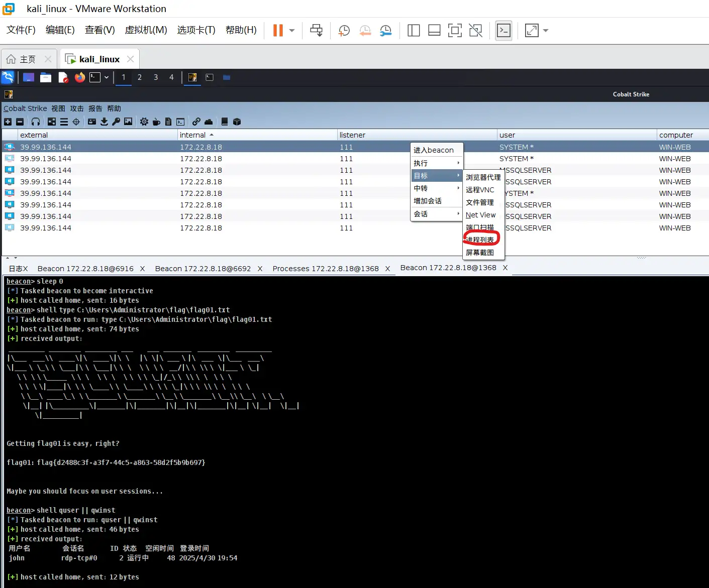709x588 pixels.
Task: Open the VMware snapshot manager icon
Action: pyautogui.click(x=385, y=31)
